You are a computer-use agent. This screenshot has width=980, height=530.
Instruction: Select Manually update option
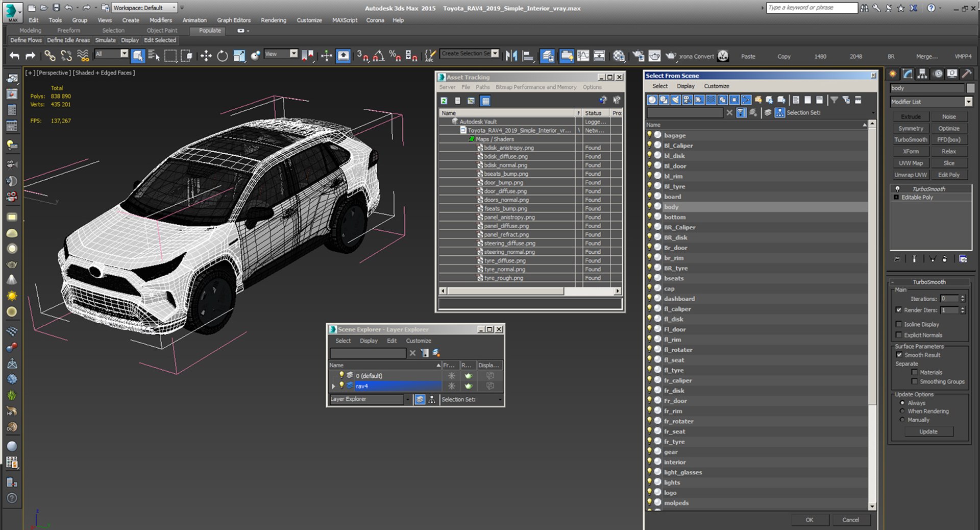pyautogui.click(x=902, y=420)
